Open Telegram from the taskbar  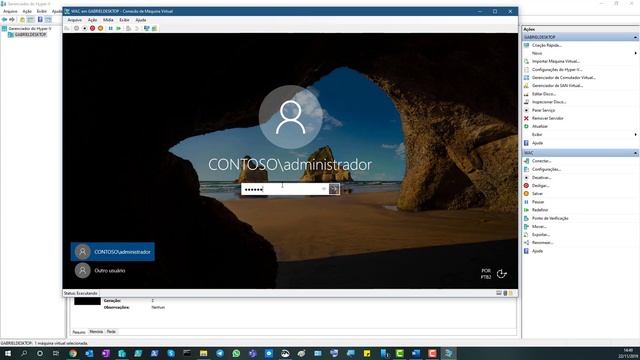pyautogui.click(x=220, y=353)
